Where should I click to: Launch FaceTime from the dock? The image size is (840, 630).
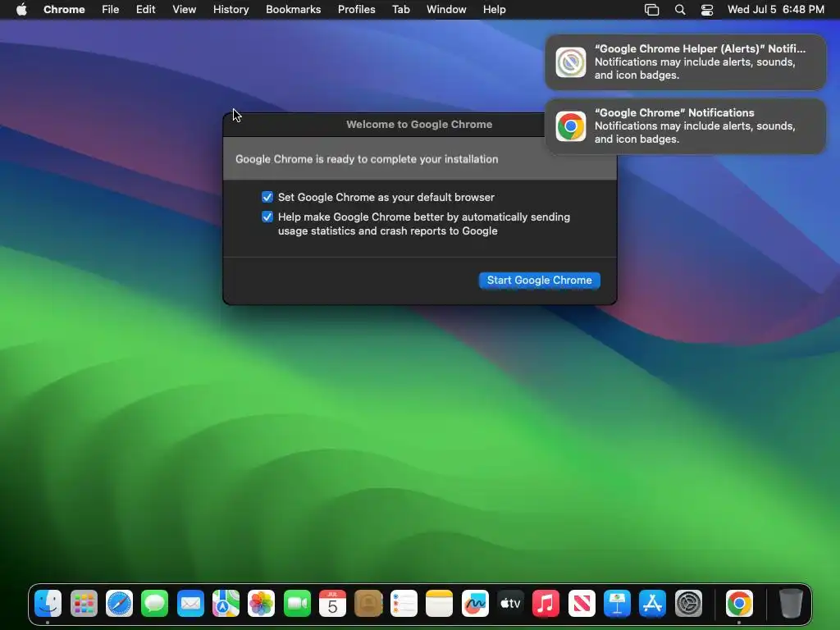(297, 604)
